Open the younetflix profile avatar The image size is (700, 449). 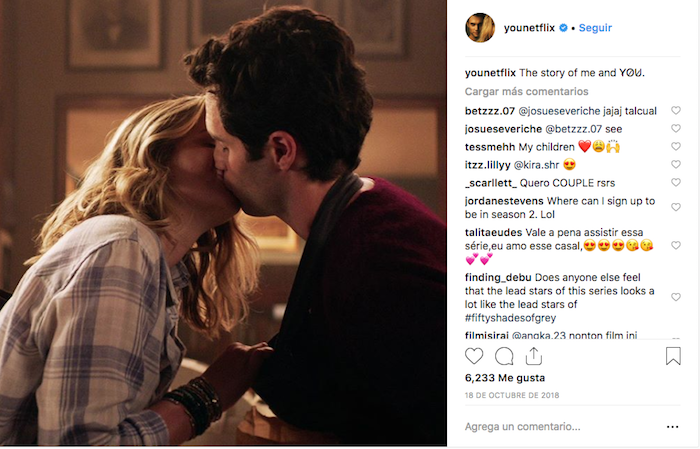(480, 28)
